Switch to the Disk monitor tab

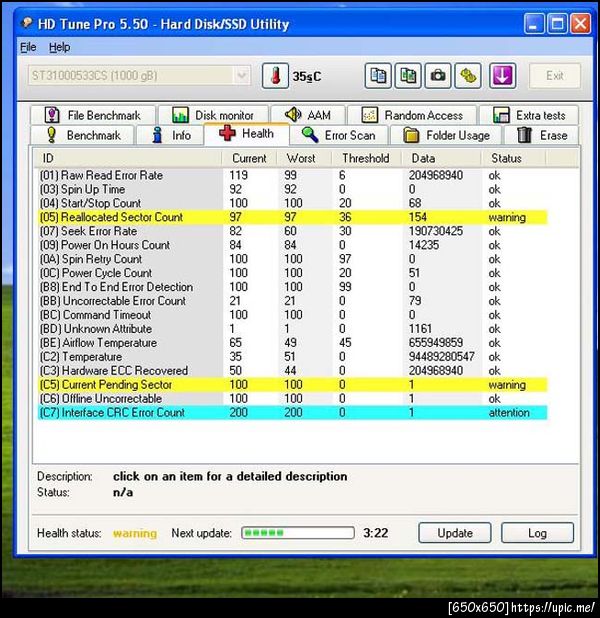pos(213,115)
